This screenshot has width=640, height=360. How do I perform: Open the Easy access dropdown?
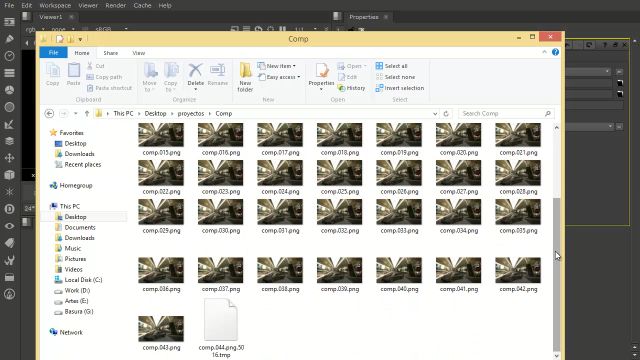pyautogui.click(x=279, y=77)
